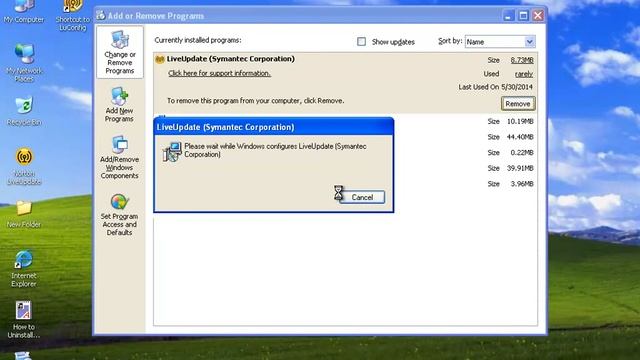Open My Network Places desktop icon
The height and width of the screenshot is (360, 640).
pyautogui.click(x=24, y=62)
